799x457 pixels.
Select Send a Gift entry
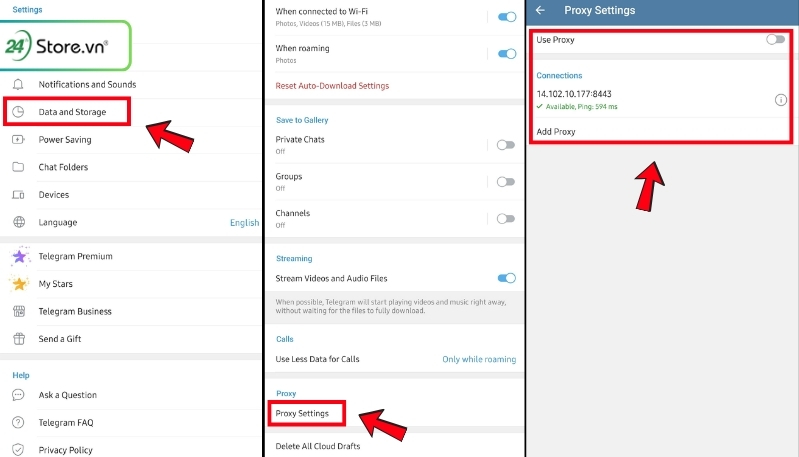[131, 339]
